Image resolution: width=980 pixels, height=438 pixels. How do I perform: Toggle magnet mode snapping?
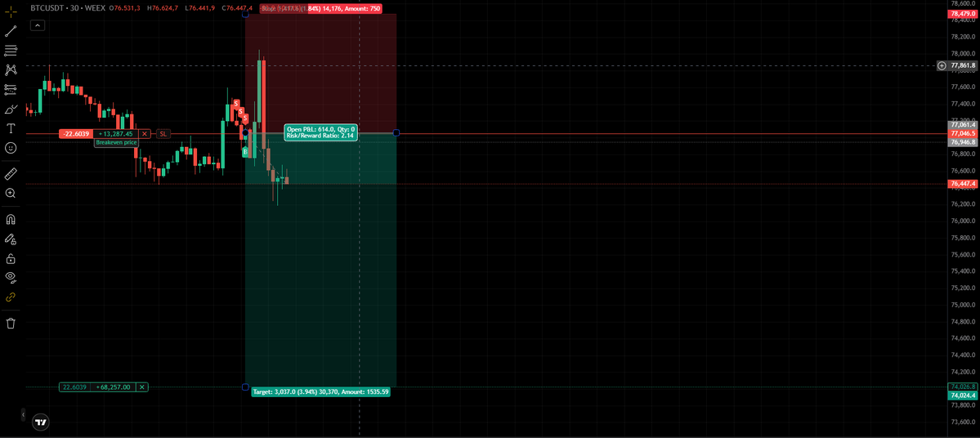[11, 219]
